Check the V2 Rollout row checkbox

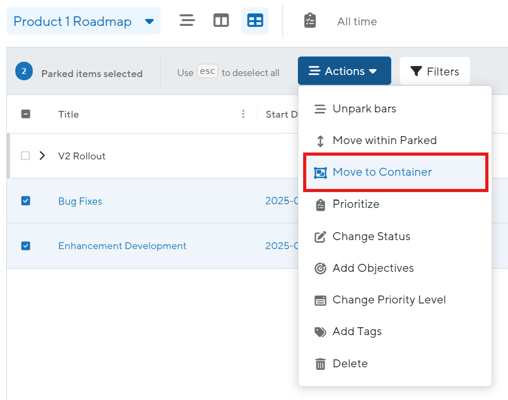coord(26,156)
